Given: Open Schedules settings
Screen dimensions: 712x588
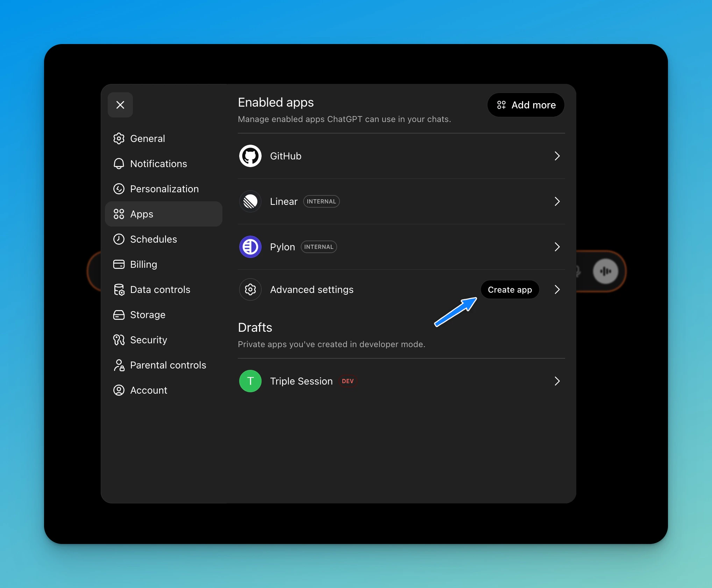Looking at the screenshot, I should 163,239.
